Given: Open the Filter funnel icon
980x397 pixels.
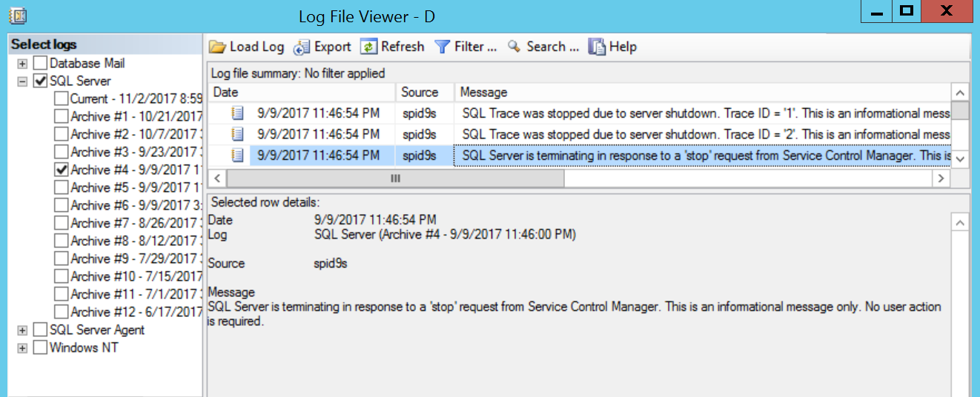Looking at the screenshot, I should pos(443,47).
